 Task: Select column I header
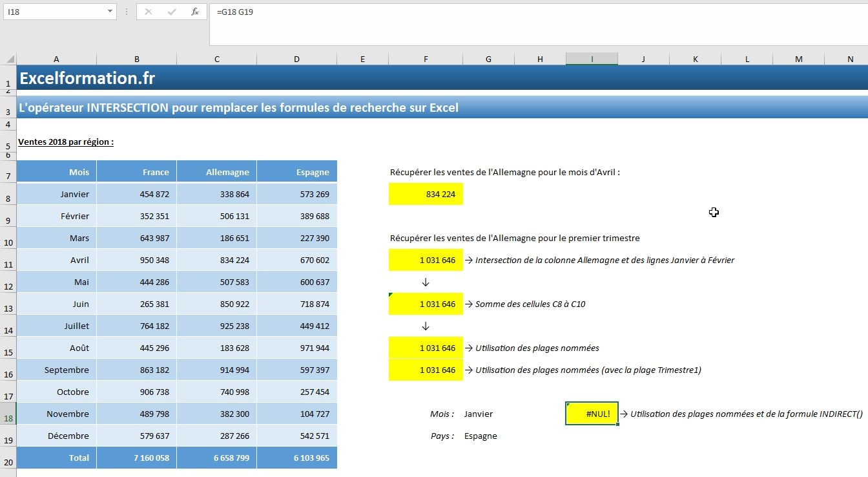pos(592,59)
